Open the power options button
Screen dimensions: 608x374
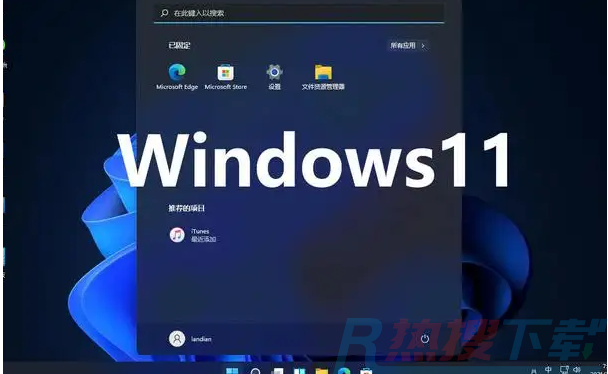click(x=425, y=339)
